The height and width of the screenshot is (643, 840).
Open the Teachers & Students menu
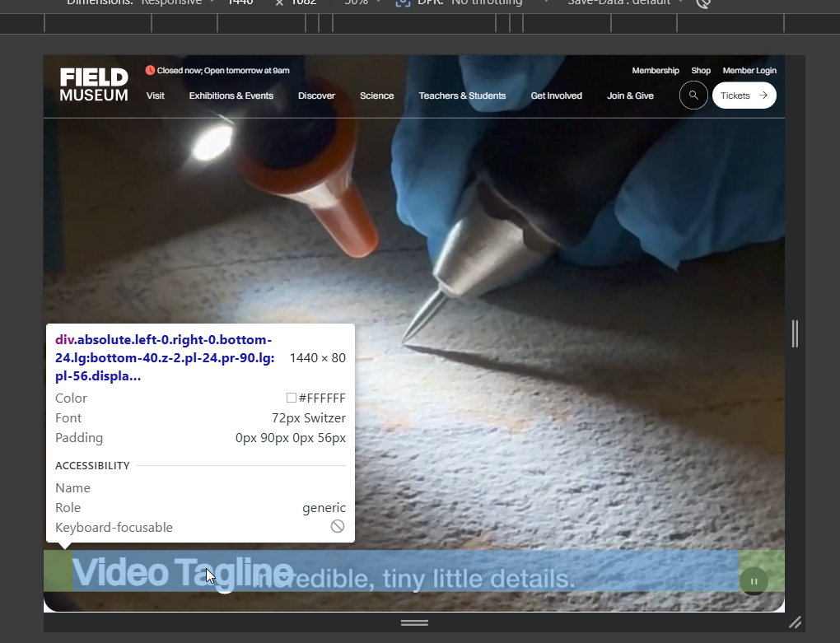(x=462, y=96)
